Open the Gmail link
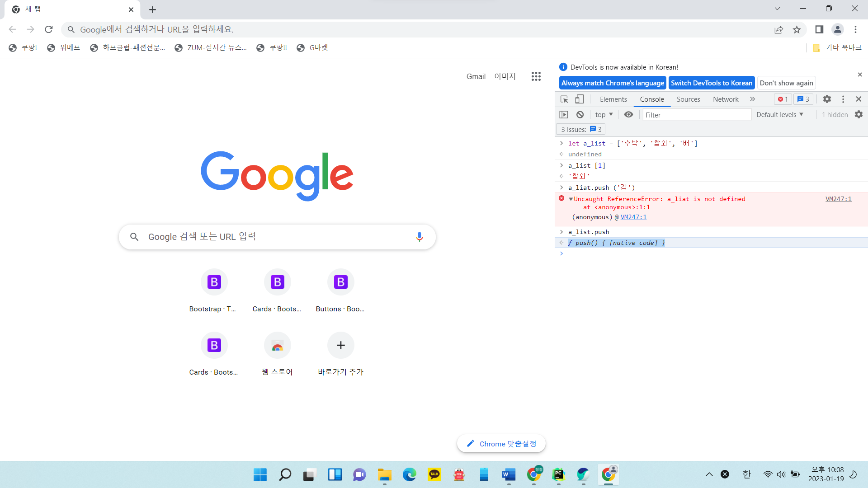 (x=476, y=76)
